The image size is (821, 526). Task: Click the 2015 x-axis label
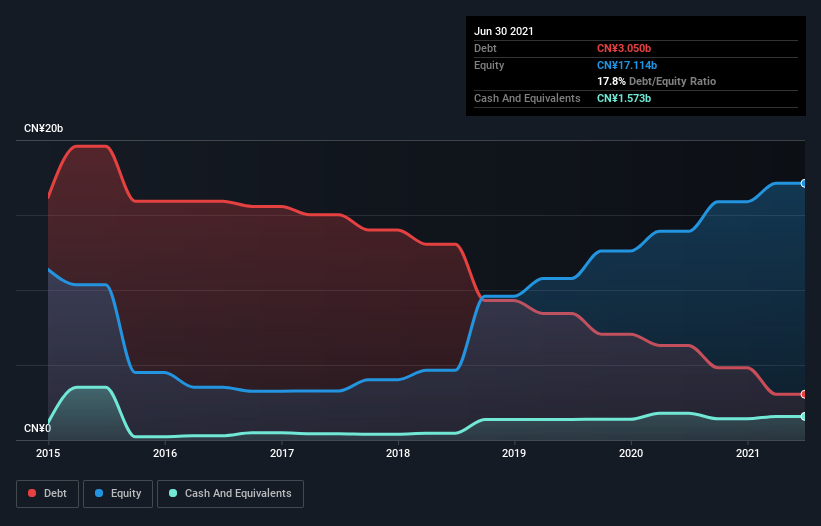click(48, 453)
